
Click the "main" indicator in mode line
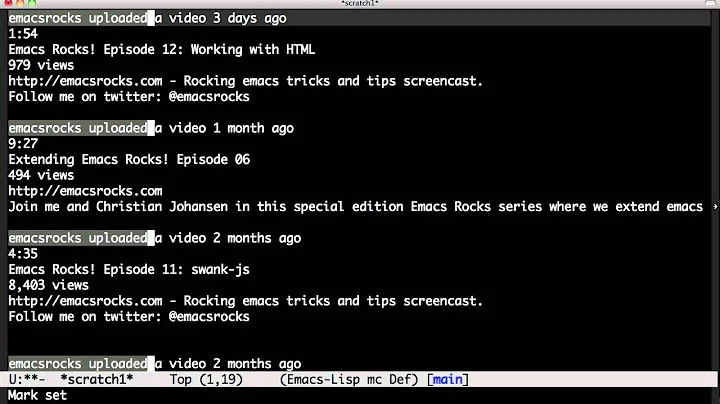(x=448, y=379)
